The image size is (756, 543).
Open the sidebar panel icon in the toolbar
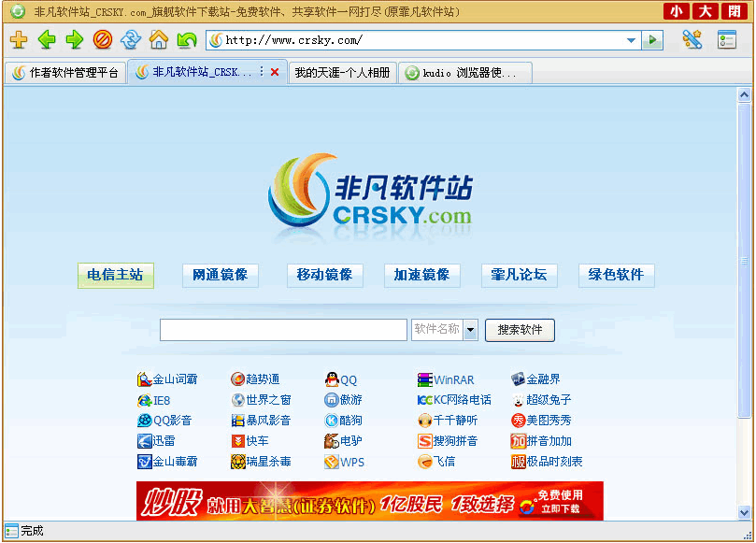(727, 39)
